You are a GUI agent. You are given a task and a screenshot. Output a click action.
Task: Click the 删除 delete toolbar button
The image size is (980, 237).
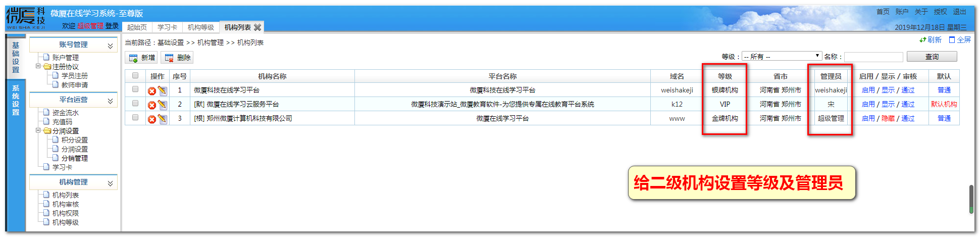click(177, 58)
